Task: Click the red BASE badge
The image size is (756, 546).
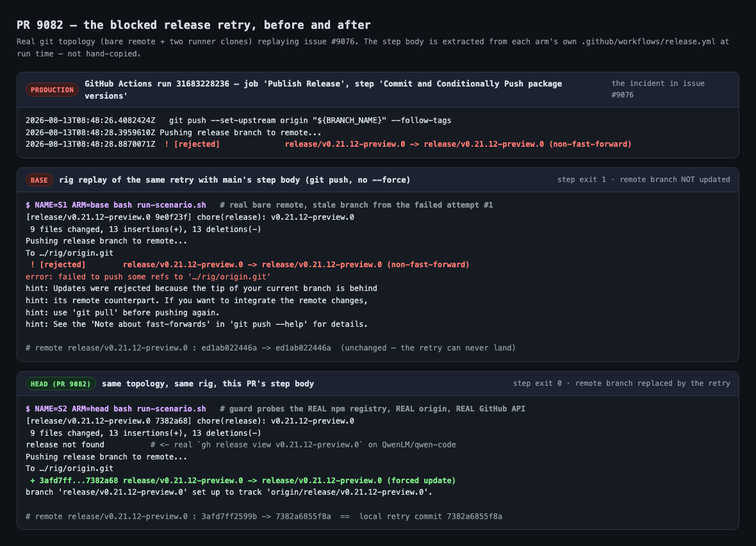Action: [x=39, y=180]
